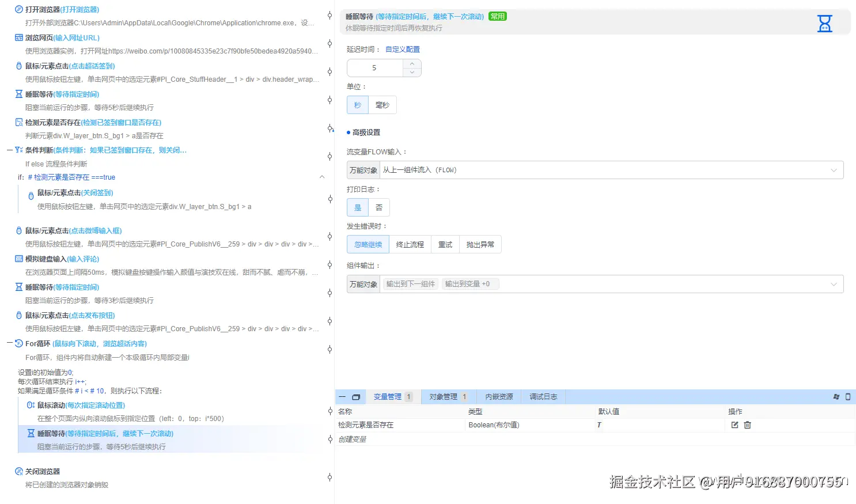Increase the delay time with up arrow
The image size is (856, 504).
[412, 64]
